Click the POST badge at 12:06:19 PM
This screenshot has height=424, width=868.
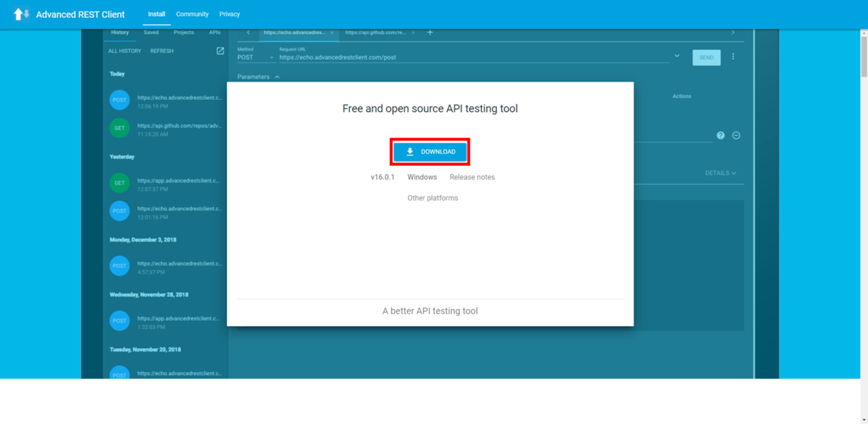click(119, 100)
